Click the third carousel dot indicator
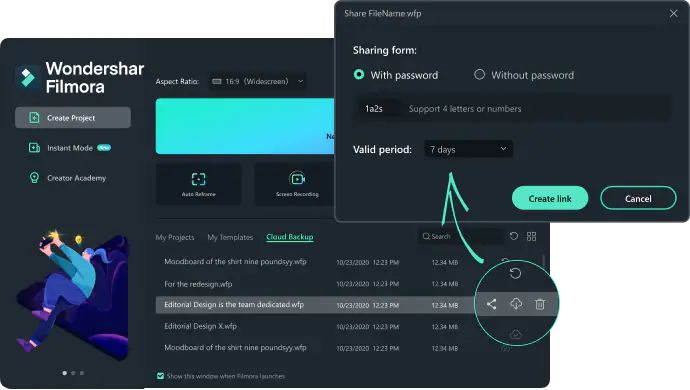690x390 pixels. coord(82,373)
